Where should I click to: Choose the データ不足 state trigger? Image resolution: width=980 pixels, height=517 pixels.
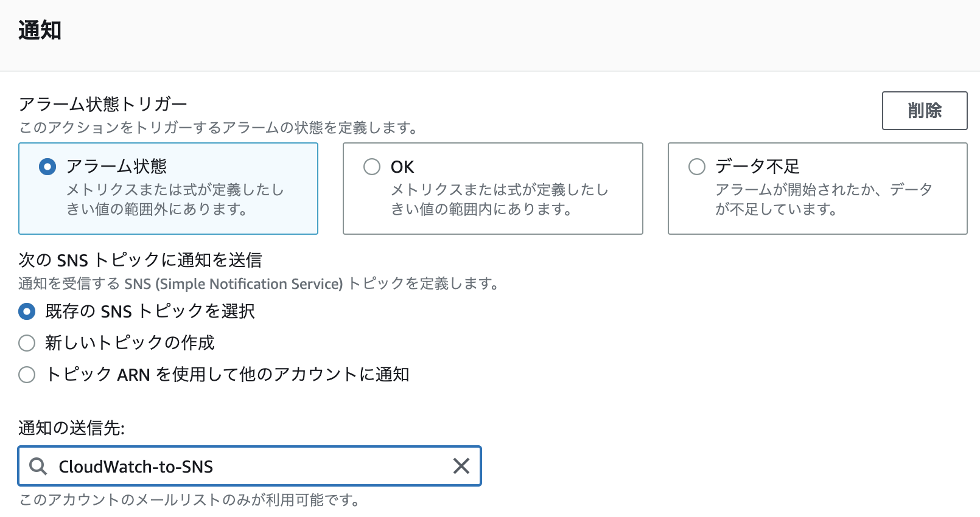[696, 166]
